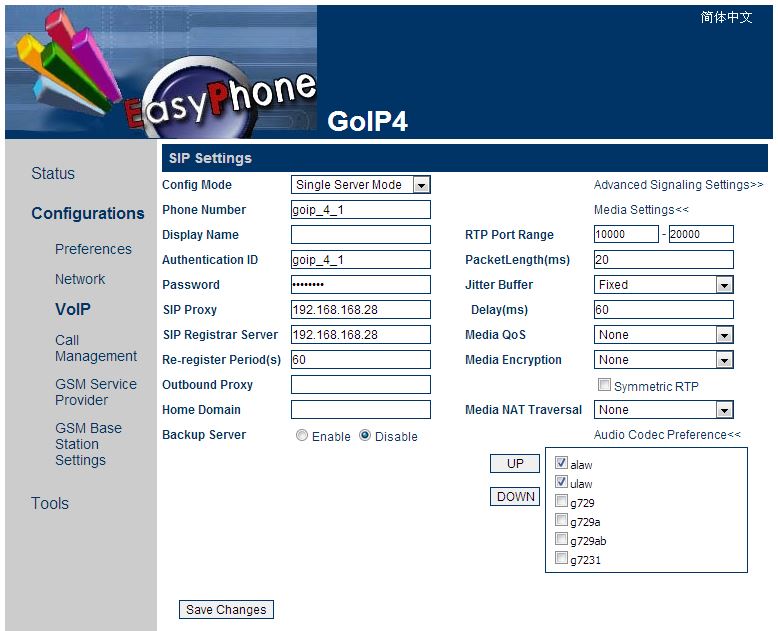
Task: Go to Network settings
Action: pos(80,279)
